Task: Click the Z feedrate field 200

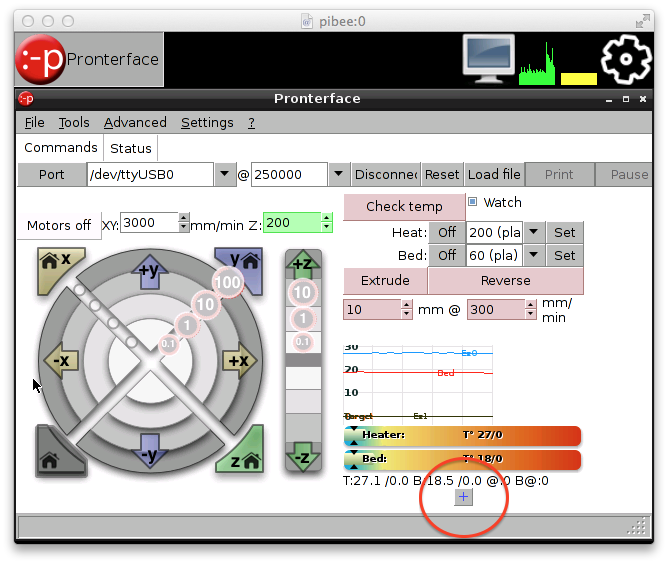Action: 293,222
